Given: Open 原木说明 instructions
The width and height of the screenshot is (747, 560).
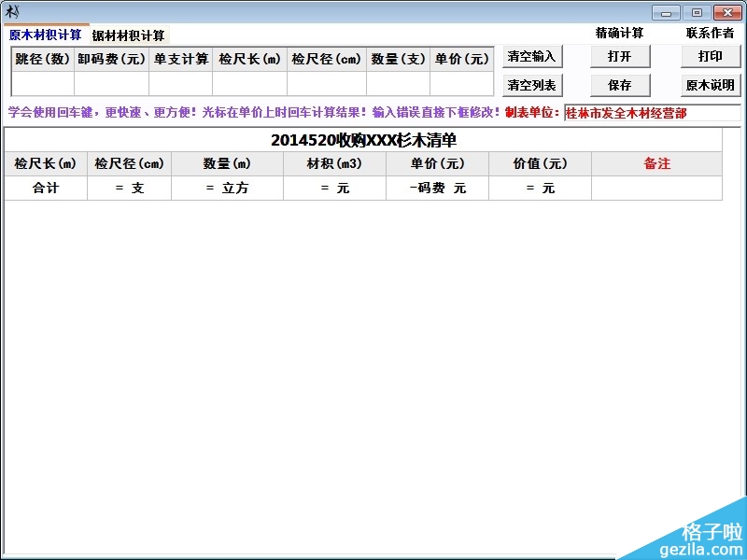Looking at the screenshot, I should [710, 85].
